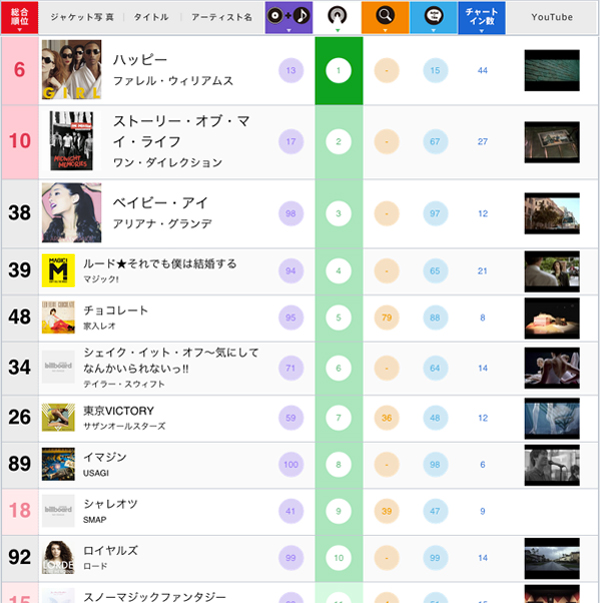Screen dimensions: 600x603
Task: Click the purple 13 badge for ハッピー
Action: tap(290, 71)
